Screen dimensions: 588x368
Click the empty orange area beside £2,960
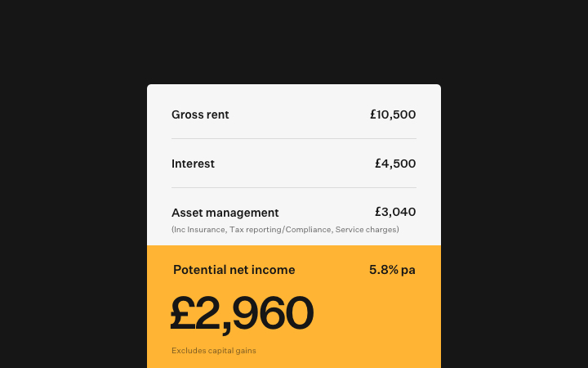click(376, 315)
